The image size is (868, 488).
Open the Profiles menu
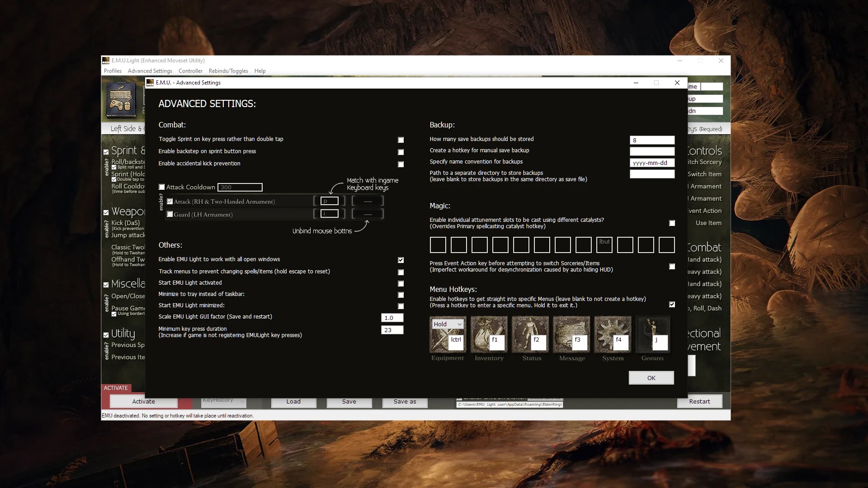click(113, 71)
